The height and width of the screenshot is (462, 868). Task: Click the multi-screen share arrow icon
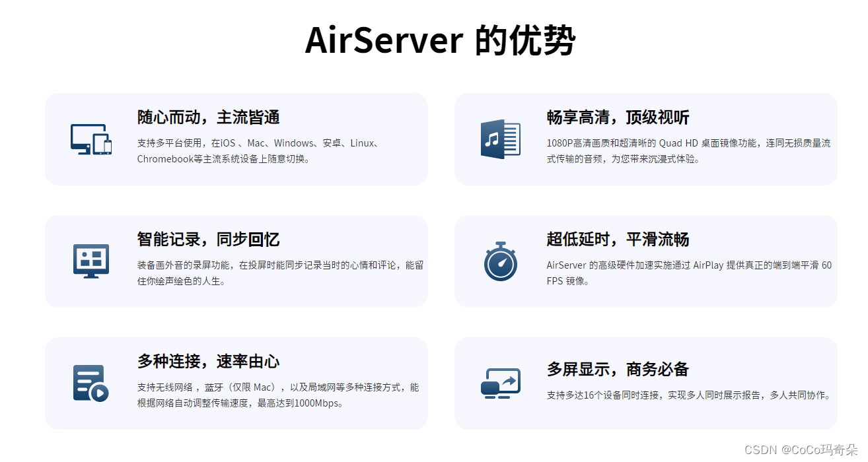pyautogui.click(x=501, y=383)
